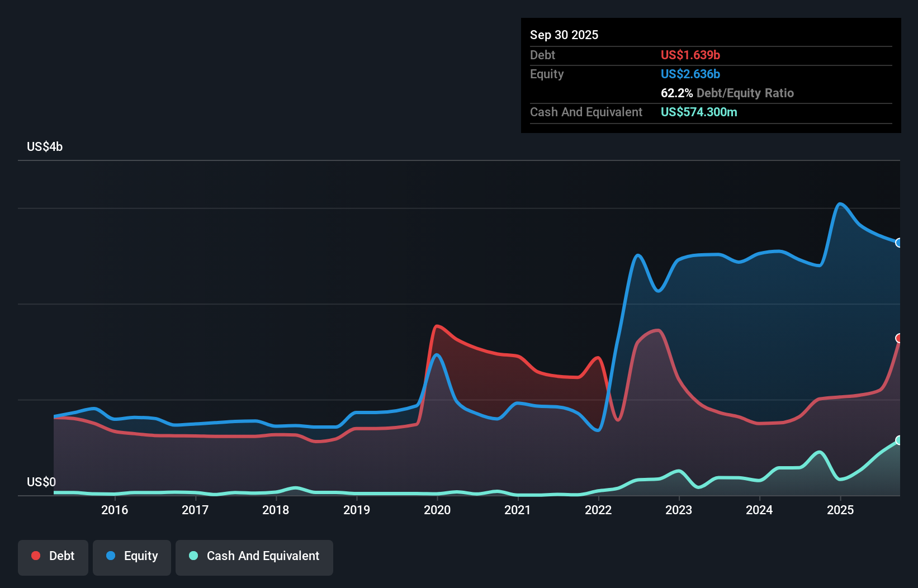Click the US$0 y-axis label

pos(41,482)
